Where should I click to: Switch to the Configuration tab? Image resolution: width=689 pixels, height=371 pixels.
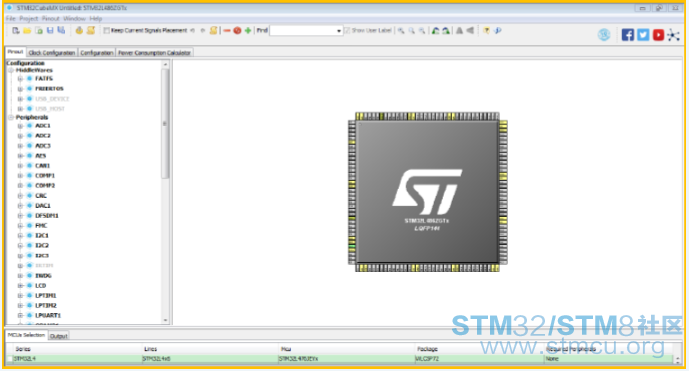(97, 53)
